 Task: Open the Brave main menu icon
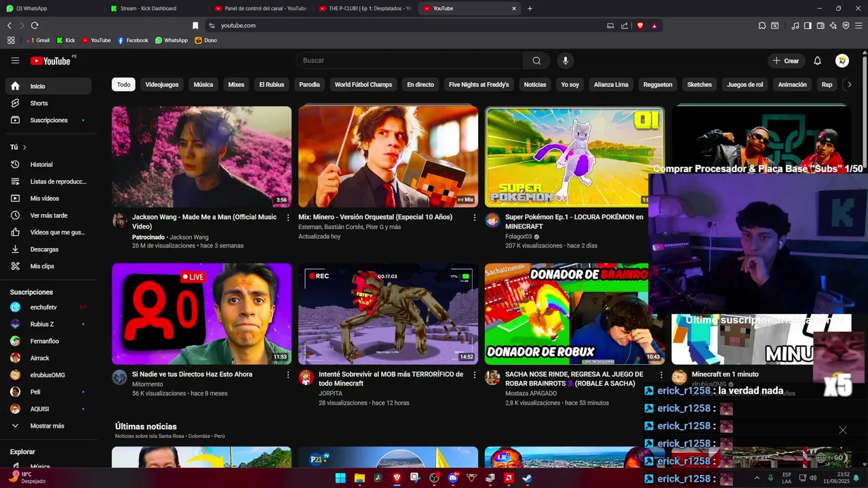859,26
